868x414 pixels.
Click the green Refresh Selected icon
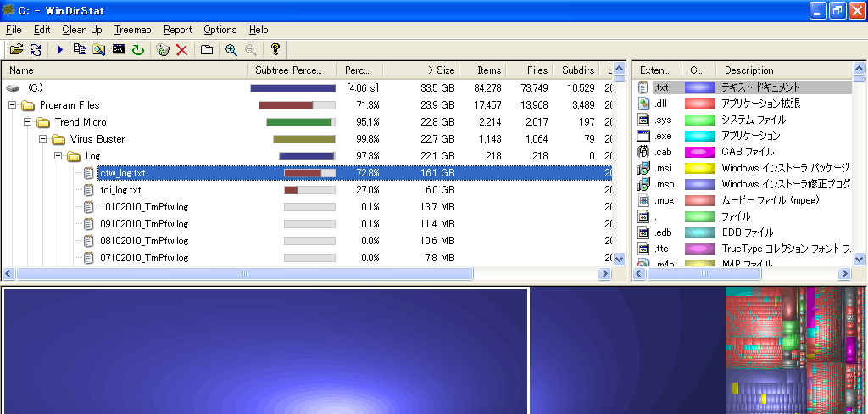click(x=137, y=50)
